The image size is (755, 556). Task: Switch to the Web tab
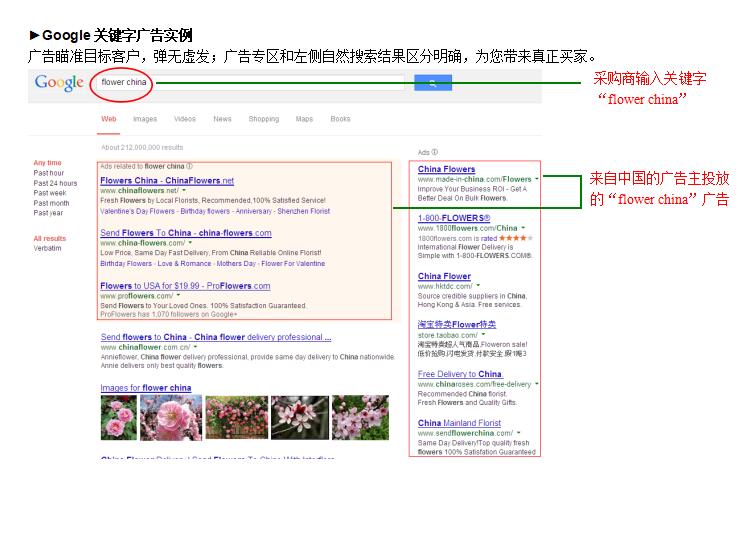(x=109, y=118)
